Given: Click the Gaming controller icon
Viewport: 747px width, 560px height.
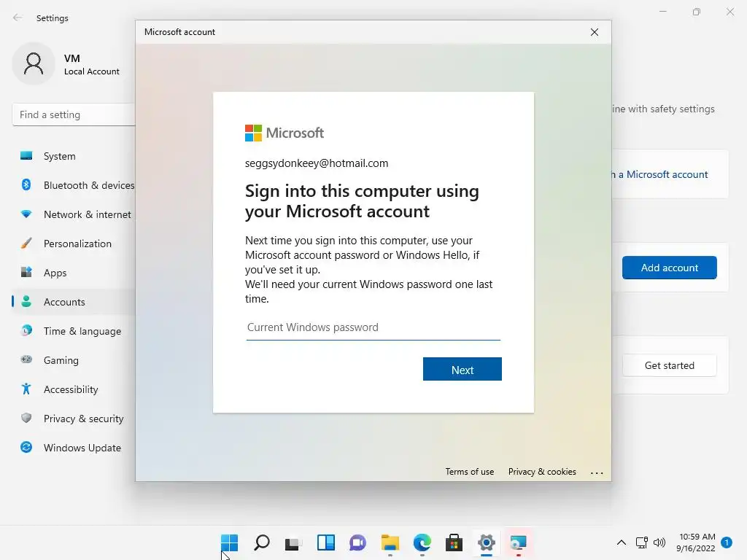Looking at the screenshot, I should click(x=26, y=359).
